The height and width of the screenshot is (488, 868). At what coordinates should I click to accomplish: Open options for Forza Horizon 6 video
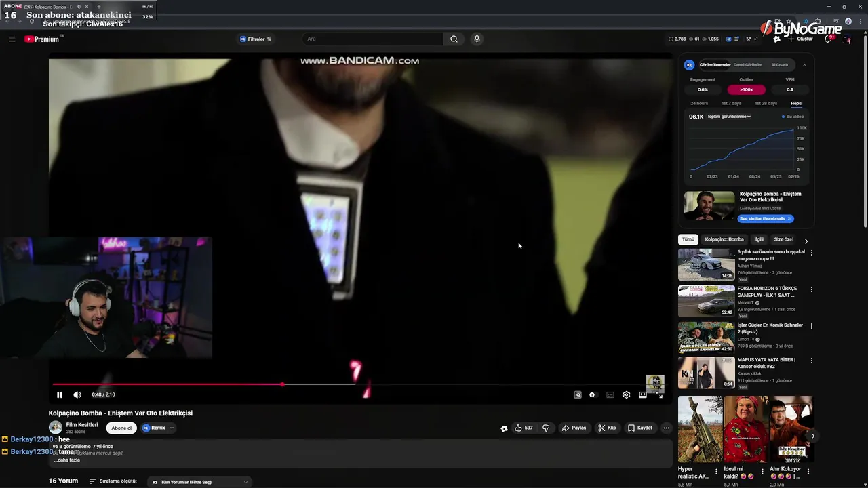point(812,289)
